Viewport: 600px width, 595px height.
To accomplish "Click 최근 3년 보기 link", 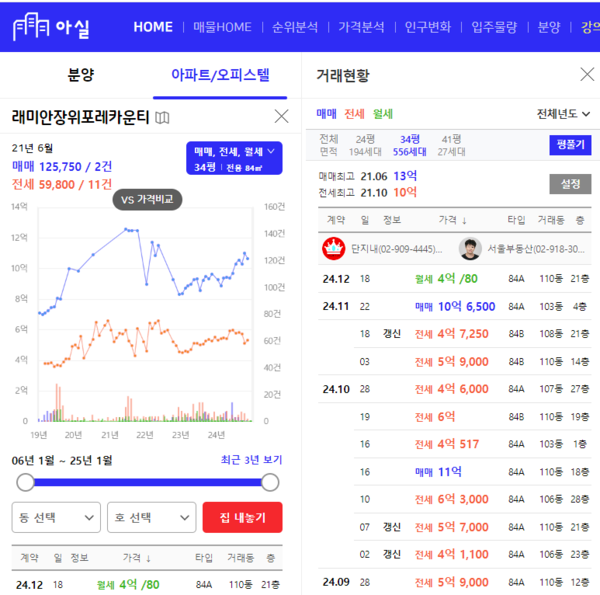I will 251,460.
